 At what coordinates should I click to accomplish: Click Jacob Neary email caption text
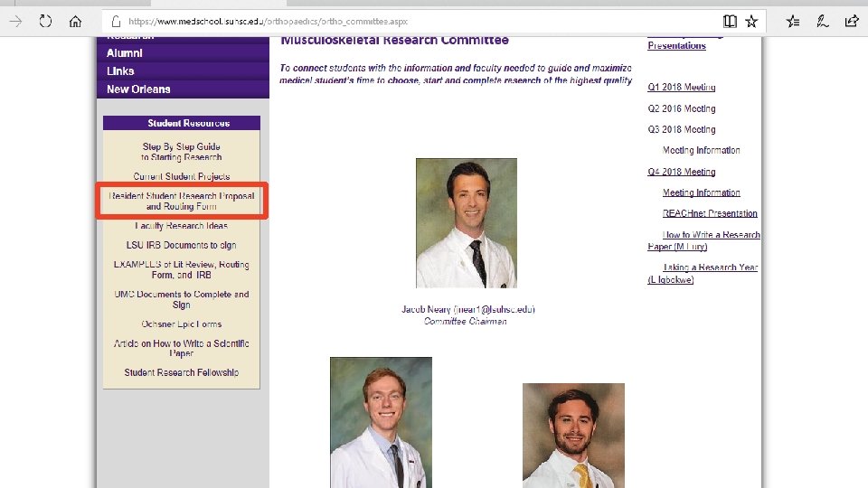tap(468, 309)
